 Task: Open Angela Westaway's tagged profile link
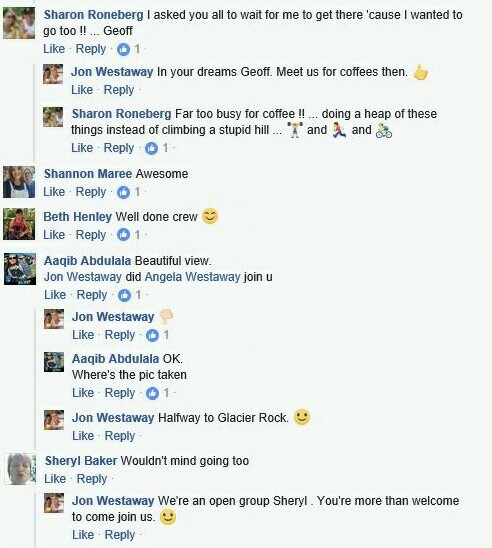point(193,277)
